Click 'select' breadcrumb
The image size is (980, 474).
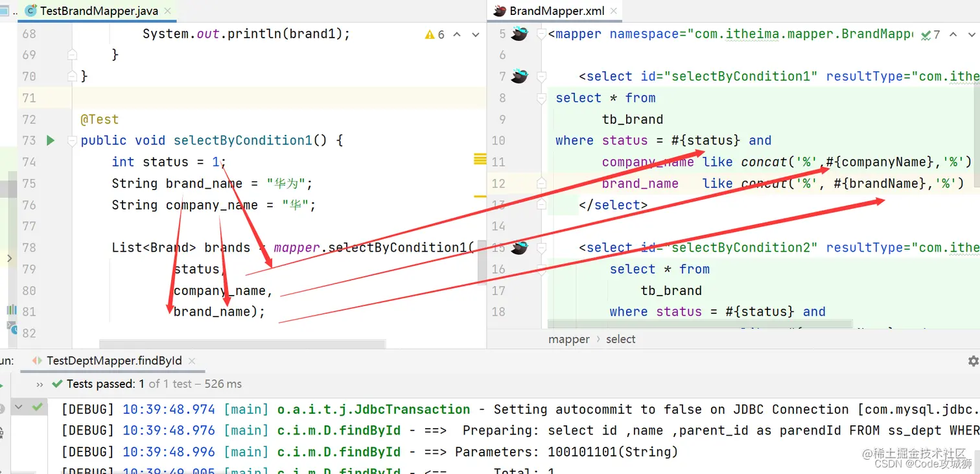tap(621, 339)
